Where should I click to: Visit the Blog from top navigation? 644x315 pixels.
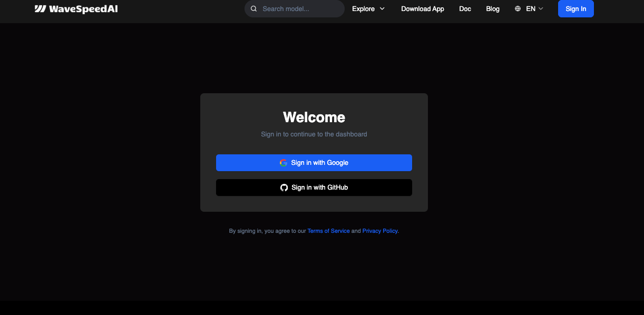[493, 9]
